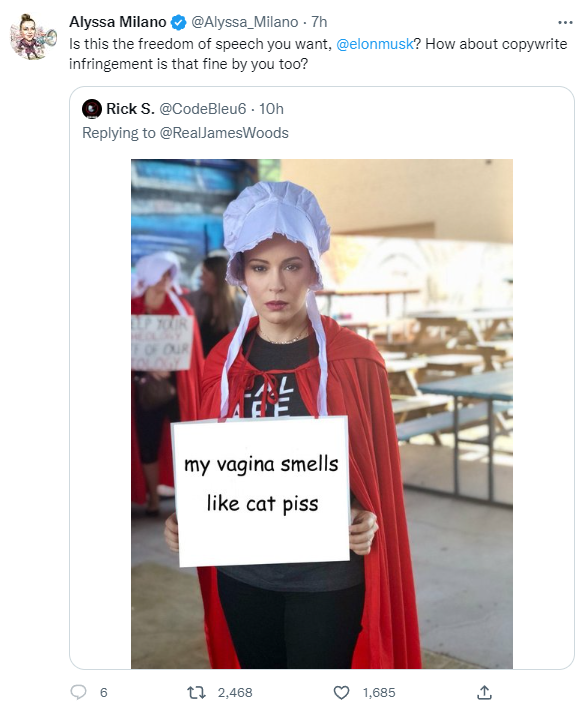Click the 7h tweet timestamp
This screenshot has width=579, height=712.
coord(319,22)
